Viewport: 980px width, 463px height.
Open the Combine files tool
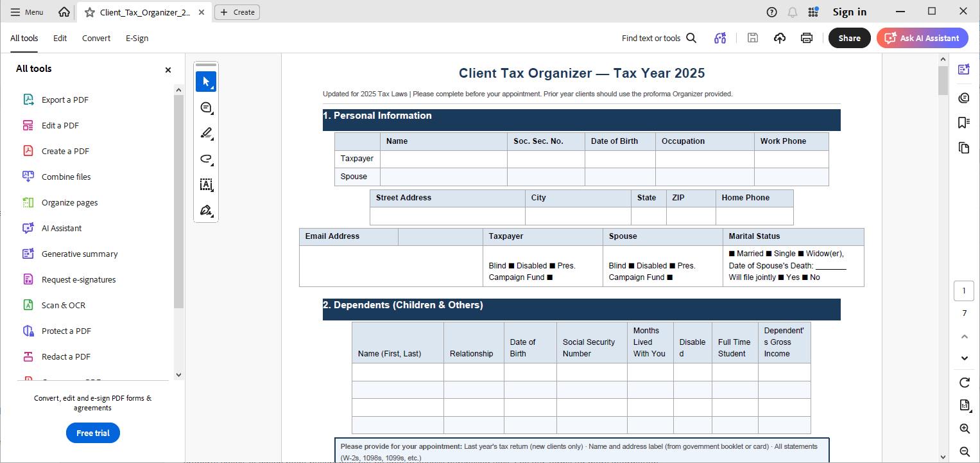click(x=66, y=177)
